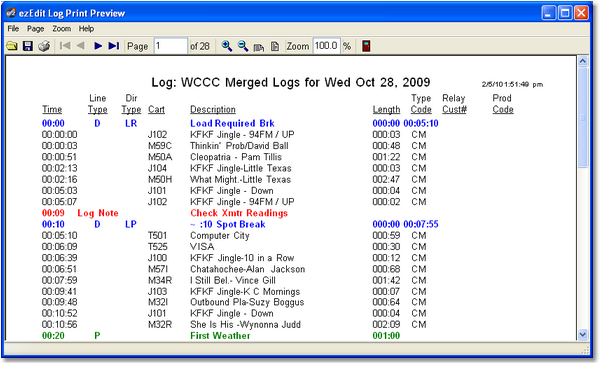Click the 'Load Required Brk' entry
Image resolution: width=600 pixels, height=365 pixels.
pos(232,123)
